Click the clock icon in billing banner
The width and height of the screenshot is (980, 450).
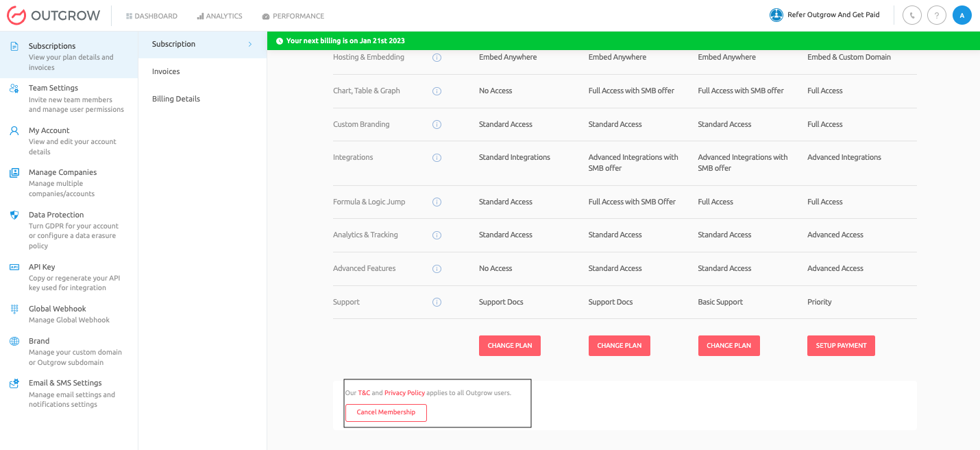point(280,41)
